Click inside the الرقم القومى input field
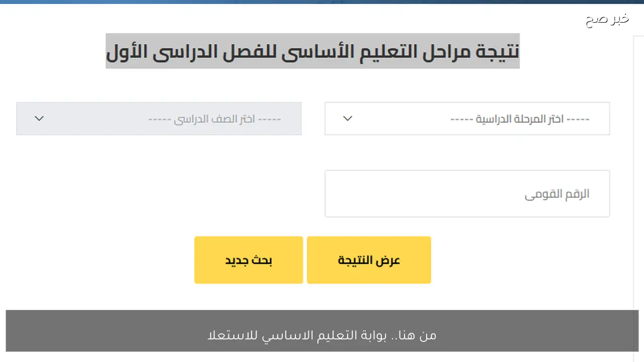 pos(467,194)
